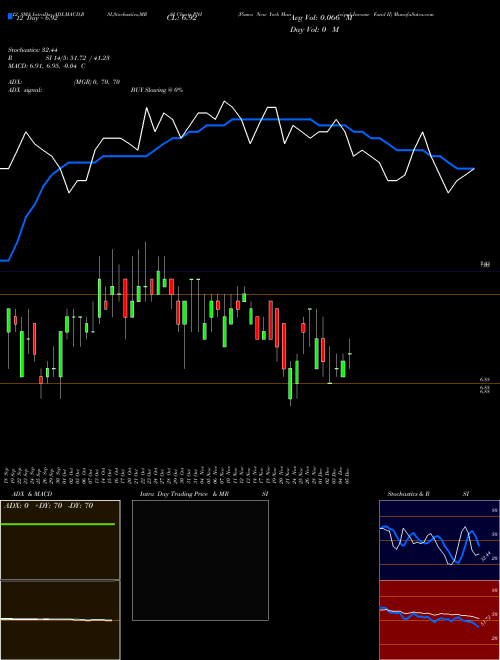Screen dimensions: 500x660
Task: Click the thick blue SMA curve at its plateau
Action: (271, 120)
